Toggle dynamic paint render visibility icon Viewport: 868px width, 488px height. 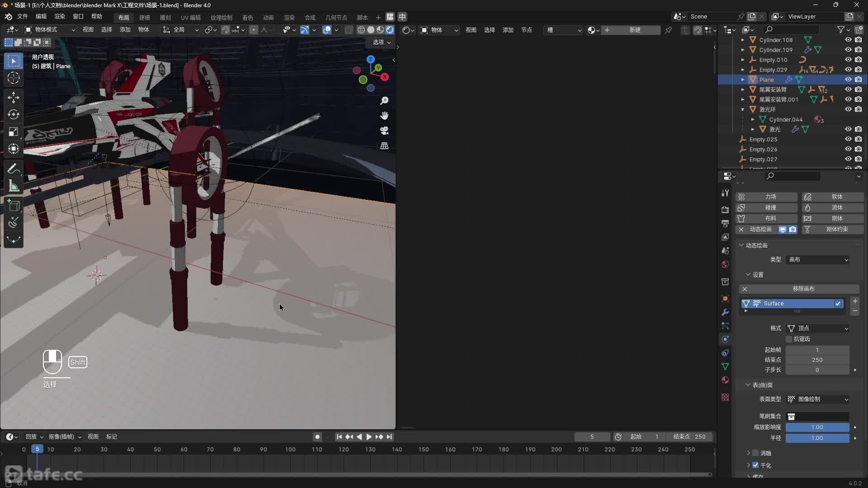click(x=793, y=230)
